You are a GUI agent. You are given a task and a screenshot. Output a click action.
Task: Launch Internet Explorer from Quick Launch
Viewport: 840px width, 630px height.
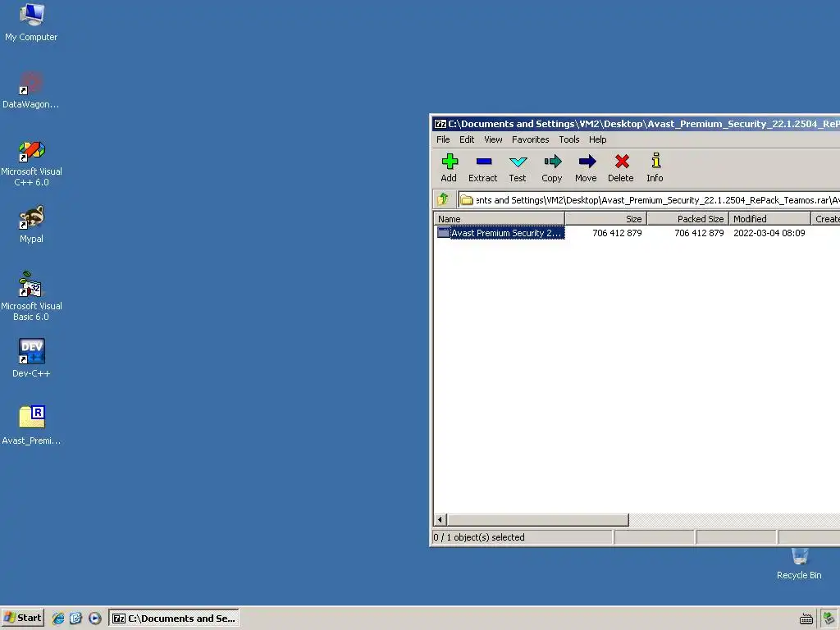coord(58,619)
